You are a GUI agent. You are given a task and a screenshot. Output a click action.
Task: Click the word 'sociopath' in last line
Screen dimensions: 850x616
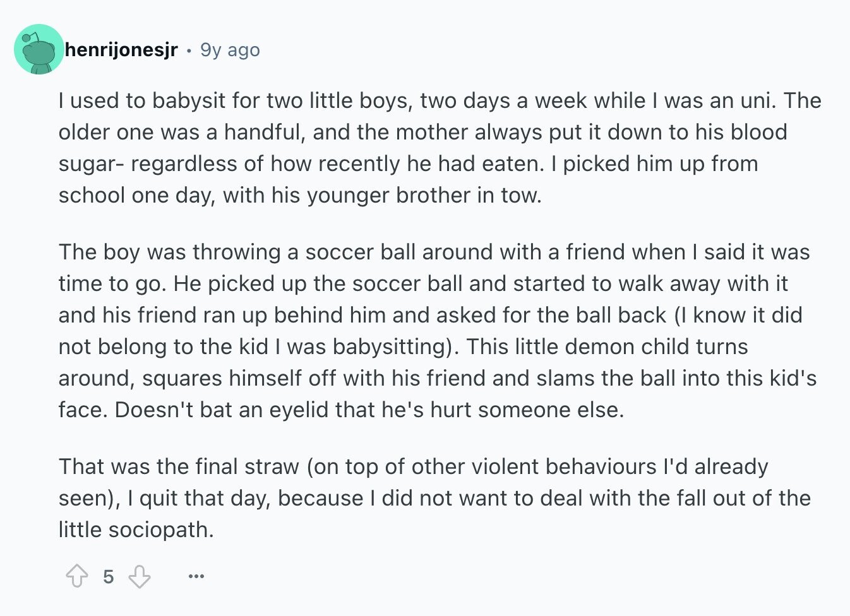click(159, 530)
